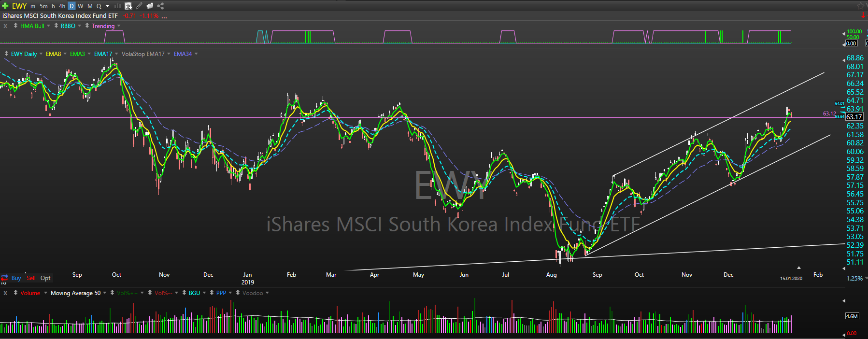Open the Volume indicator label
The width and height of the screenshot is (868, 339).
click(30, 293)
